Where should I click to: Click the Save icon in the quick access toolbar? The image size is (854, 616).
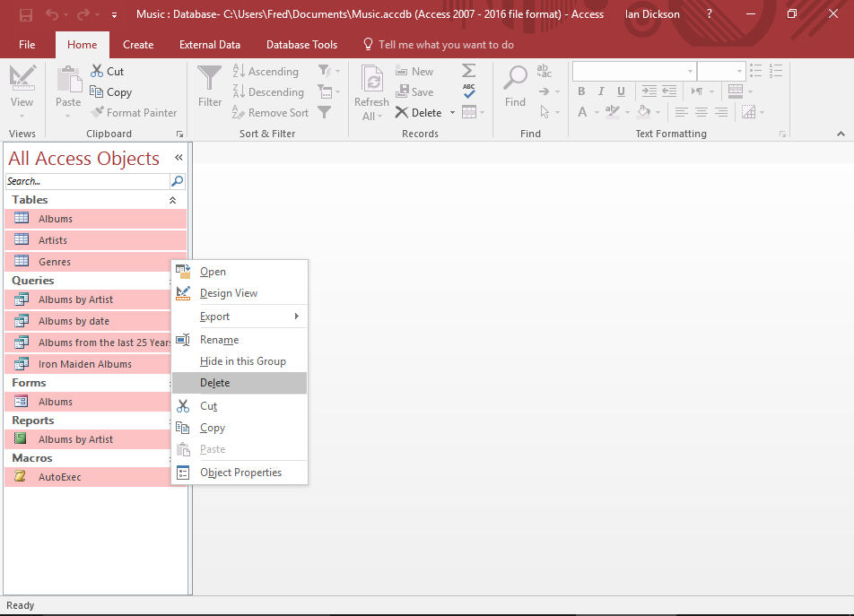(26, 14)
